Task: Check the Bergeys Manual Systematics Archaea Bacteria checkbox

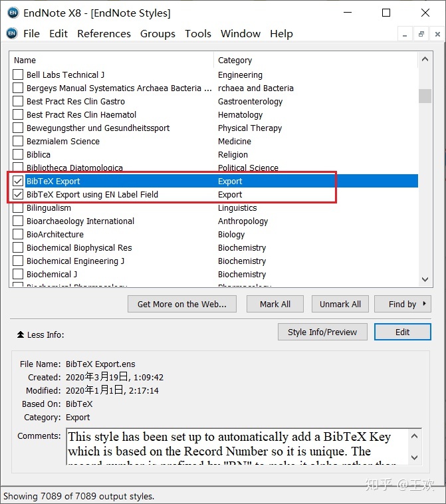Action: pyautogui.click(x=18, y=88)
